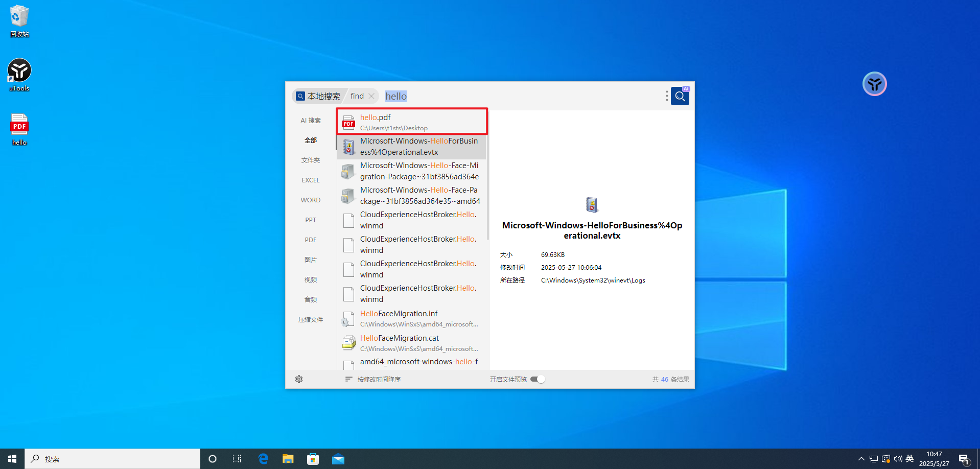Click the taskbar 搜索 search box
Image resolution: width=980 pixels, height=469 pixels.
pos(112,459)
